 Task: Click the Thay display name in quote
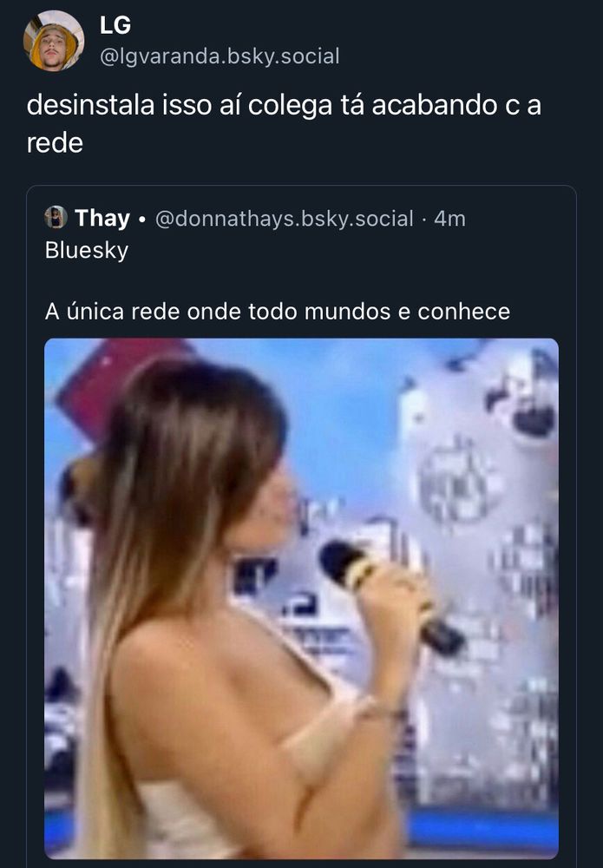(102, 218)
